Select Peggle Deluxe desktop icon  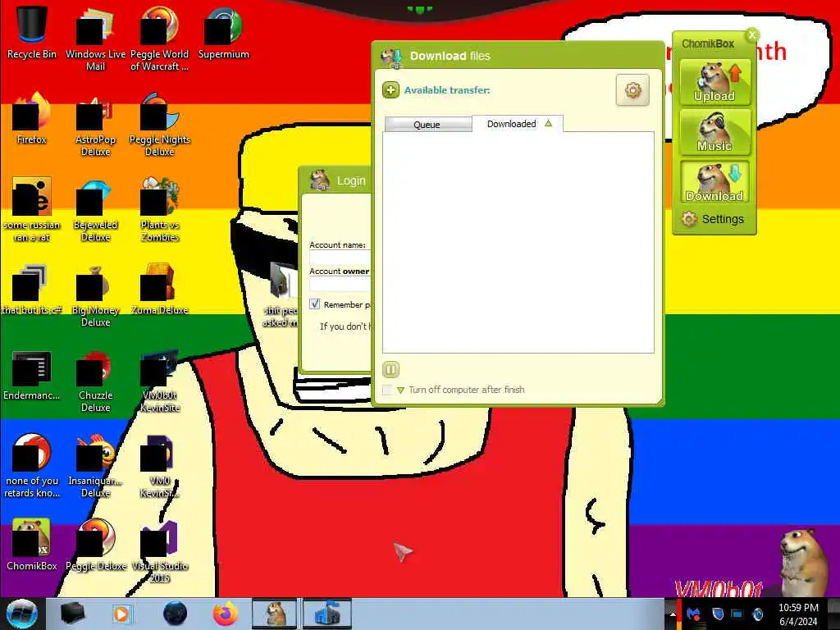click(95, 546)
